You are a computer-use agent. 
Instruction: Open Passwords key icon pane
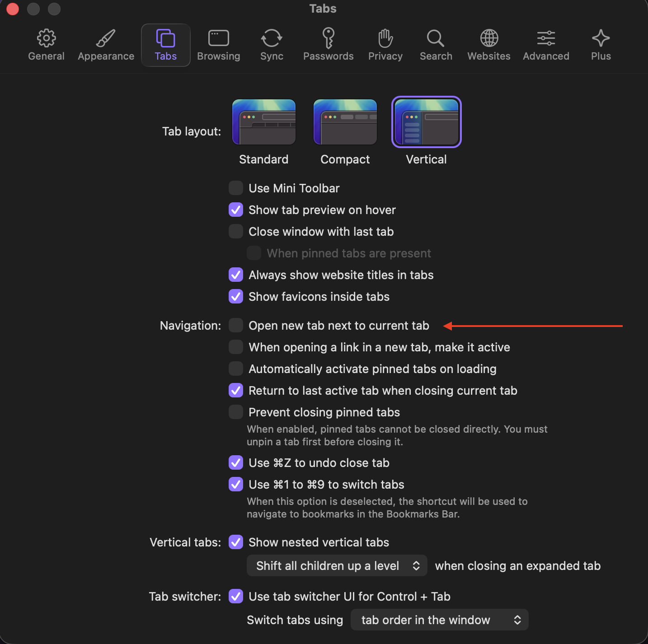coord(329,45)
